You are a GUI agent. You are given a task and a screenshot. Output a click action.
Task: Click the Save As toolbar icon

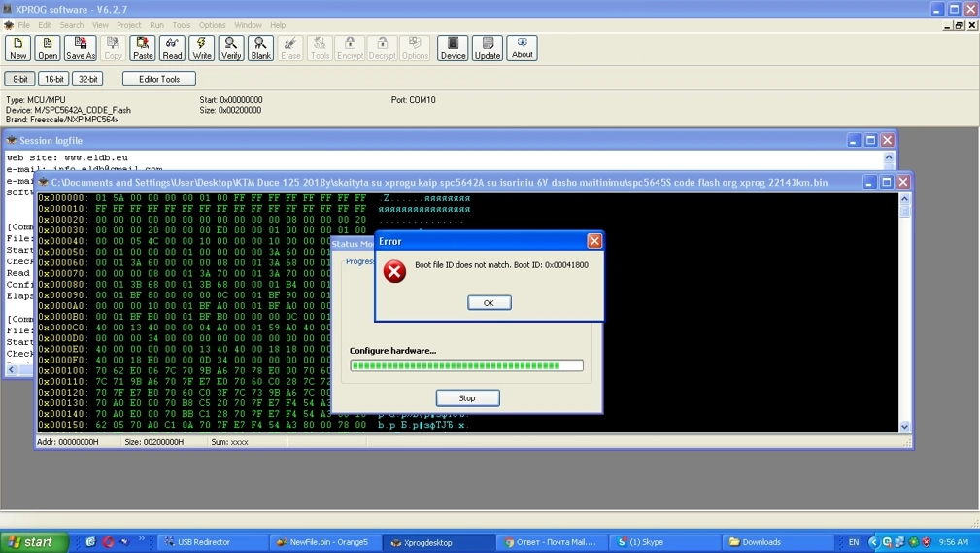coord(81,49)
